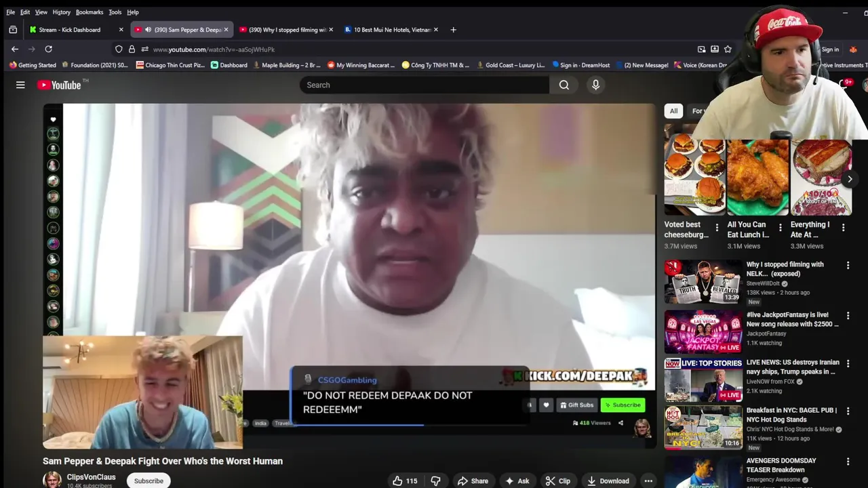The width and height of the screenshot is (868, 488).
Task: Advance the shorts shelf with the next arrow
Action: [x=849, y=179]
